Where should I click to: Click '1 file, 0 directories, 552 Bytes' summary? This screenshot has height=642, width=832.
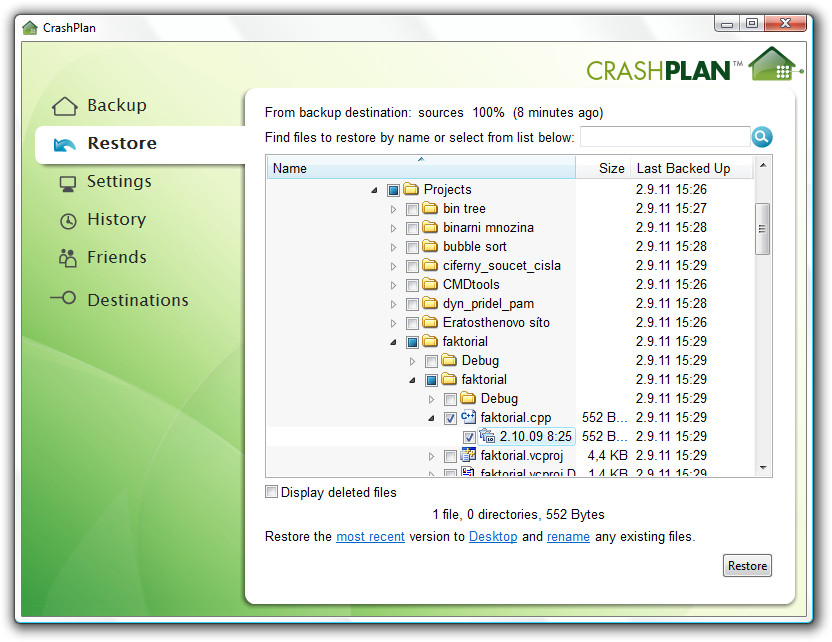518,514
